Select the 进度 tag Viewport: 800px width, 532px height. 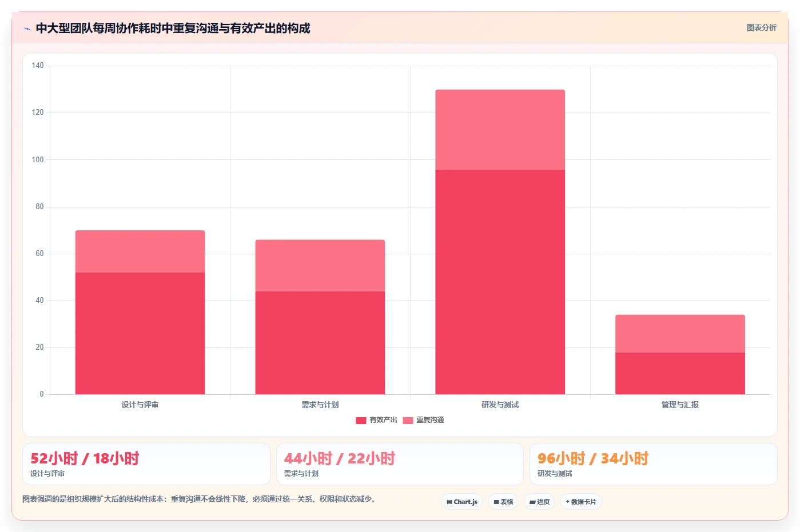tap(539, 502)
